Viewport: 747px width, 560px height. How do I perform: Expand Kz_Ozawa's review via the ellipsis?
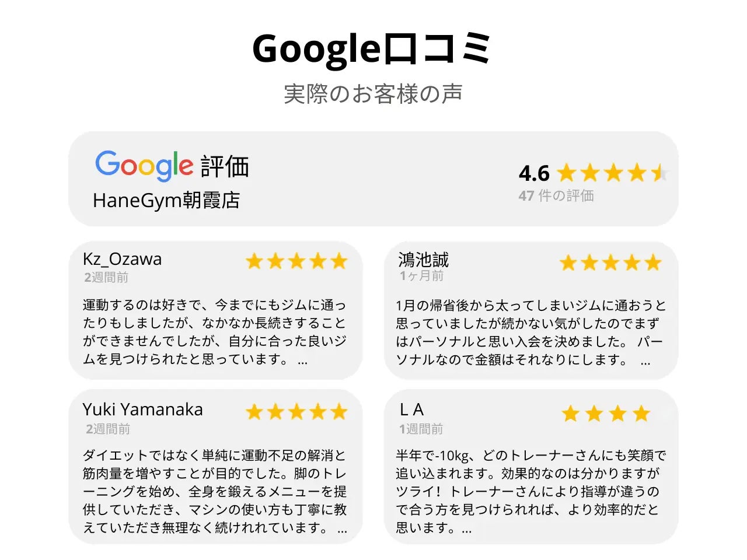tap(302, 360)
